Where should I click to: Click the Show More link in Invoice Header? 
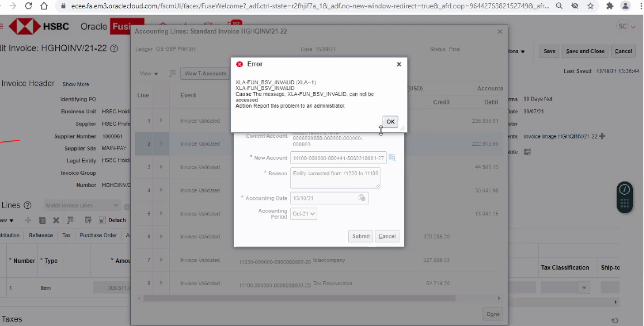[x=75, y=84]
